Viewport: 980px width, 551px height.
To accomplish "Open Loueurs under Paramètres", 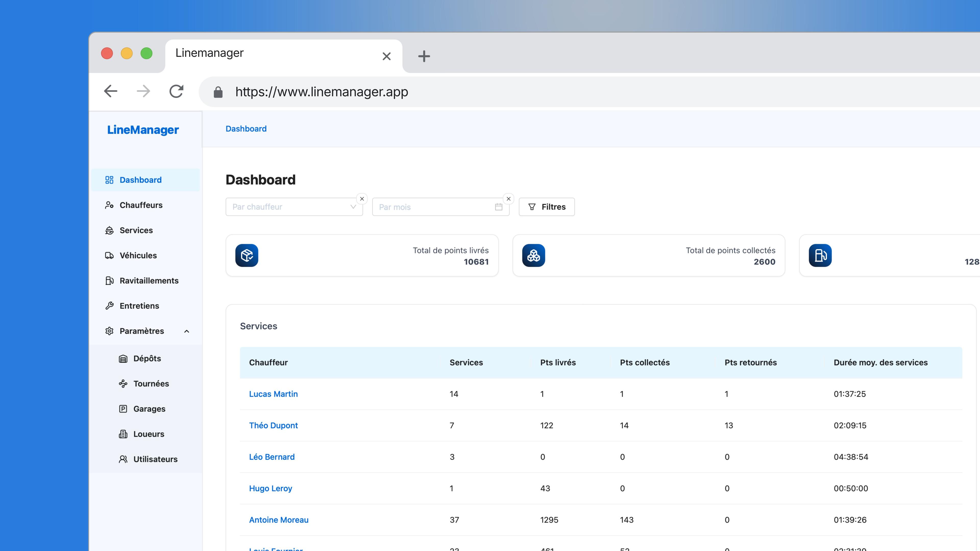I will tap(145, 434).
